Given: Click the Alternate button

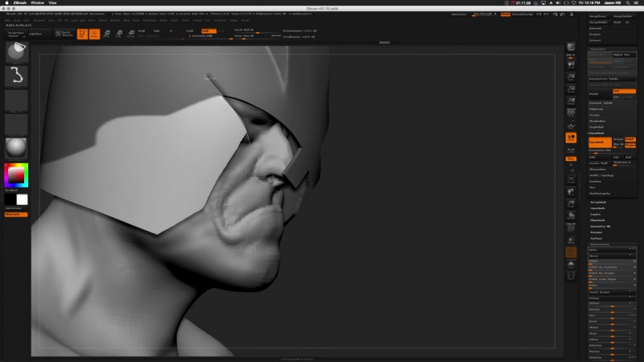Looking at the screenshot, I should pyautogui.click(x=16, y=214).
